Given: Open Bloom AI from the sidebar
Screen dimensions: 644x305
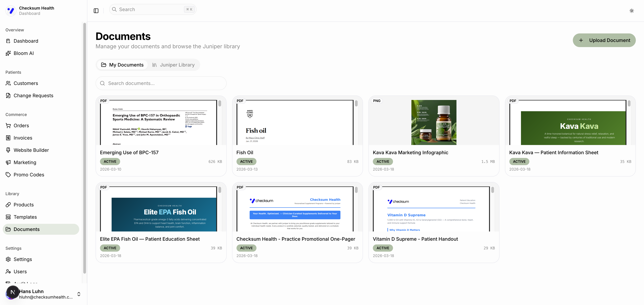Looking at the screenshot, I should (x=41, y=53).
